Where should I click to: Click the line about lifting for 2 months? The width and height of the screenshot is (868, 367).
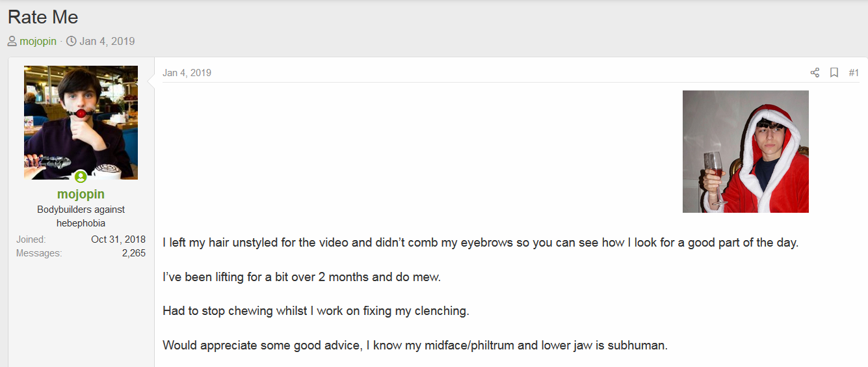(x=302, y=277)
